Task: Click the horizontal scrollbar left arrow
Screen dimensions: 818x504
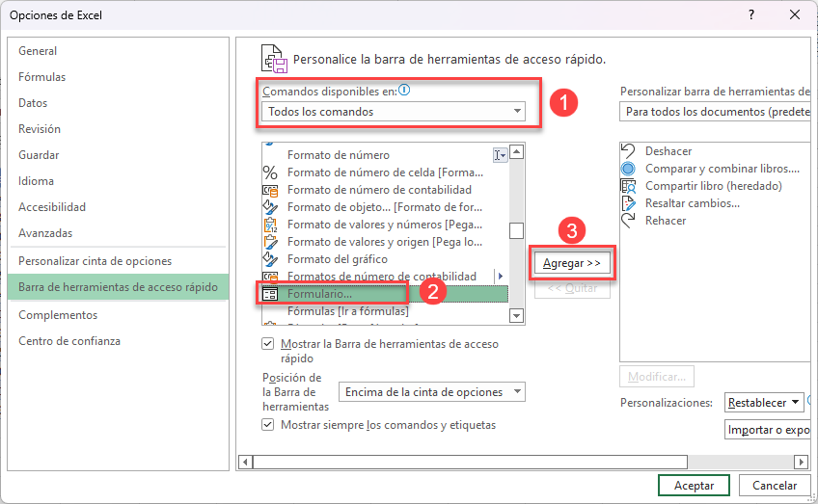Action: 246,462
